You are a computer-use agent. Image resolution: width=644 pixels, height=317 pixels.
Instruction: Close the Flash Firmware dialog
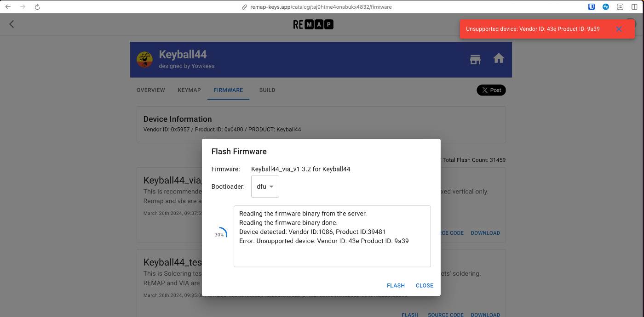[425, 285]
